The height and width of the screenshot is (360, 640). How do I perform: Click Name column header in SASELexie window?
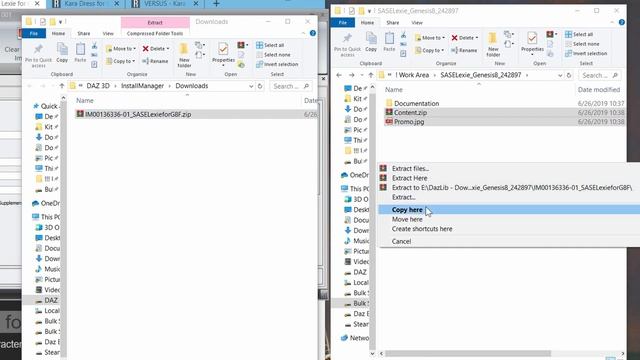click(394, 90)
